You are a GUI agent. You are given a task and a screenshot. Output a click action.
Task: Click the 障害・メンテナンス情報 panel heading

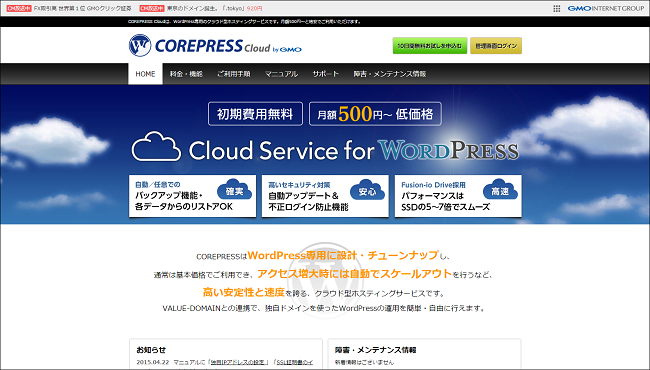(376, 350)
